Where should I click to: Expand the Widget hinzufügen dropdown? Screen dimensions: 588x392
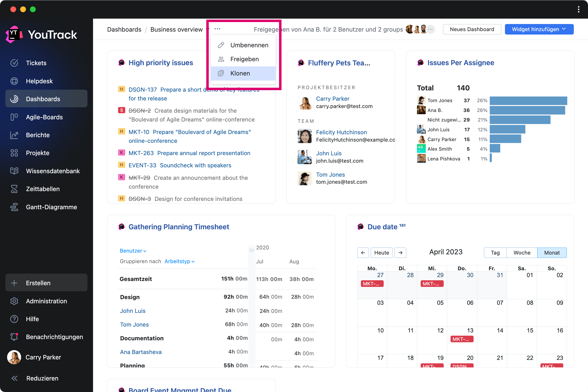539,29
